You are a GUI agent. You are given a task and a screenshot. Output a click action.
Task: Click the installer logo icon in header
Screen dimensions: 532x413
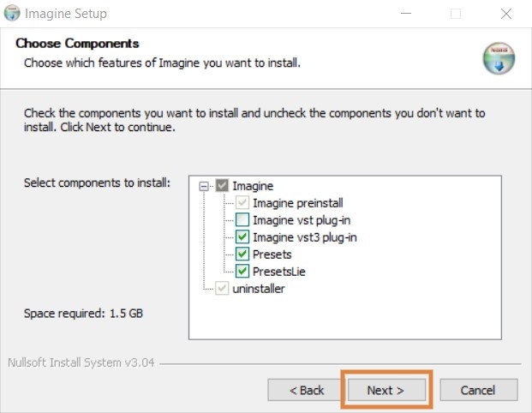[x=498, y=58]
